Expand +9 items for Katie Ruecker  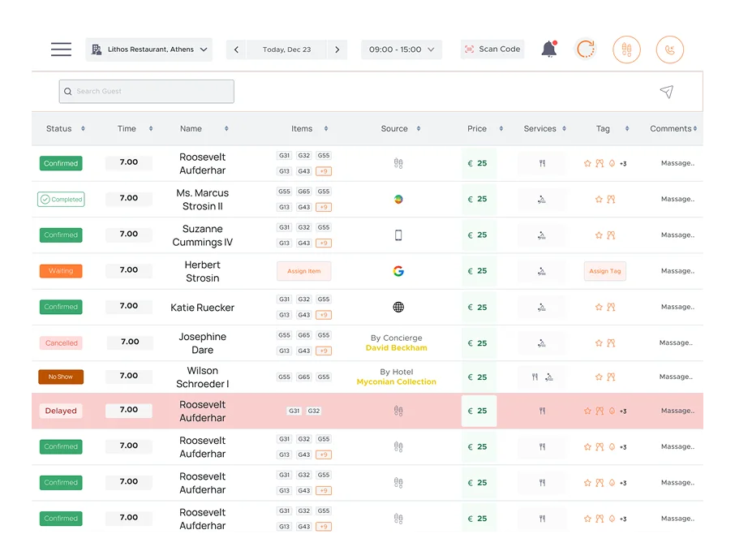pyautogui.click(x=324, y=315)
